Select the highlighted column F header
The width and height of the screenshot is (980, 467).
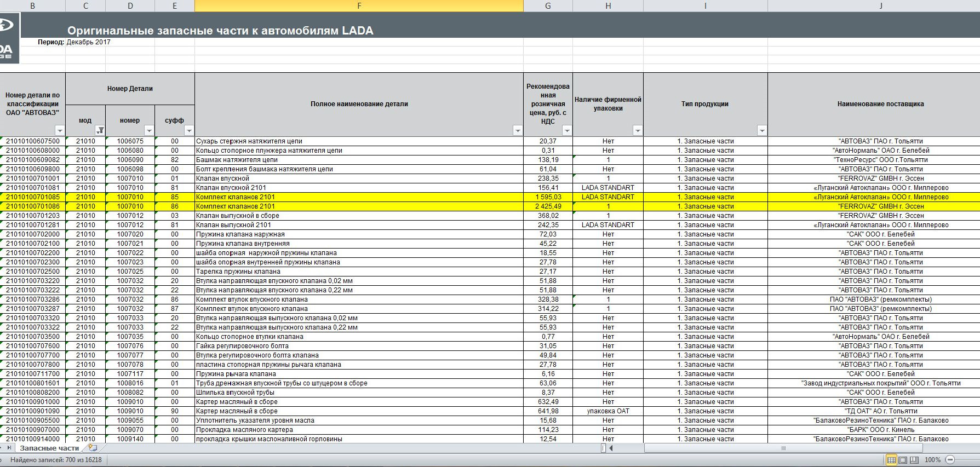pyautogui.click(x=359, y=5)
